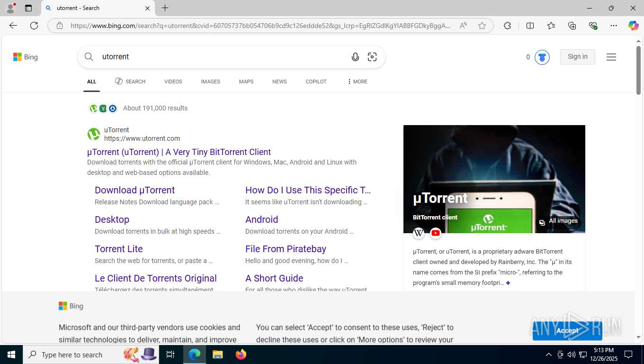Image resolution: width=644 pixels, height=364 pixels.
Task: Show hidden tray icons chevron
Action: tap(549, 355)
